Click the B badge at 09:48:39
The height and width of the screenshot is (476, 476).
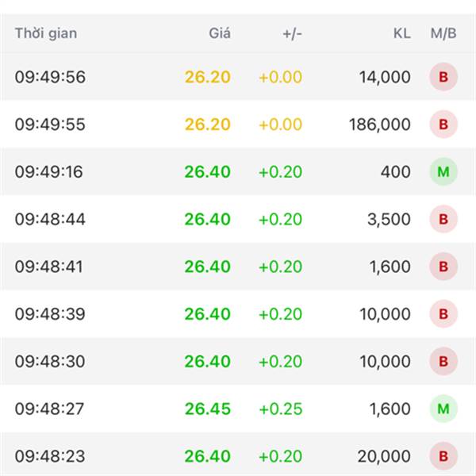click(443, 314)
